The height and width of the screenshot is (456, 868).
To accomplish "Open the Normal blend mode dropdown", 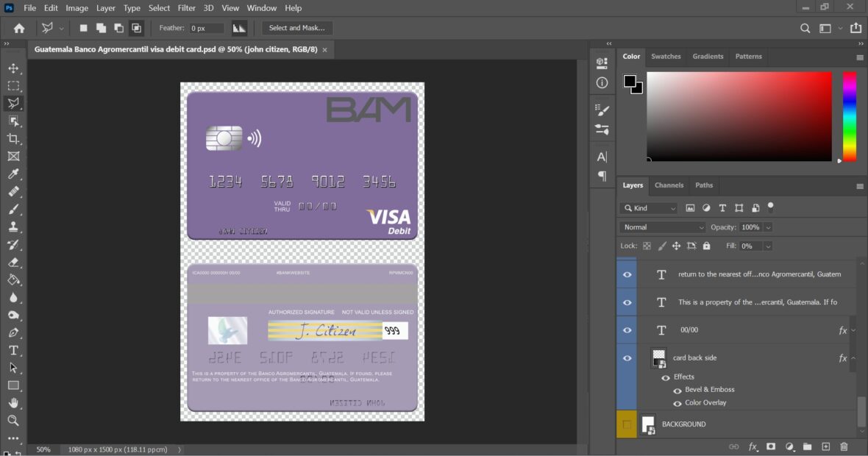I will point(663,227).
